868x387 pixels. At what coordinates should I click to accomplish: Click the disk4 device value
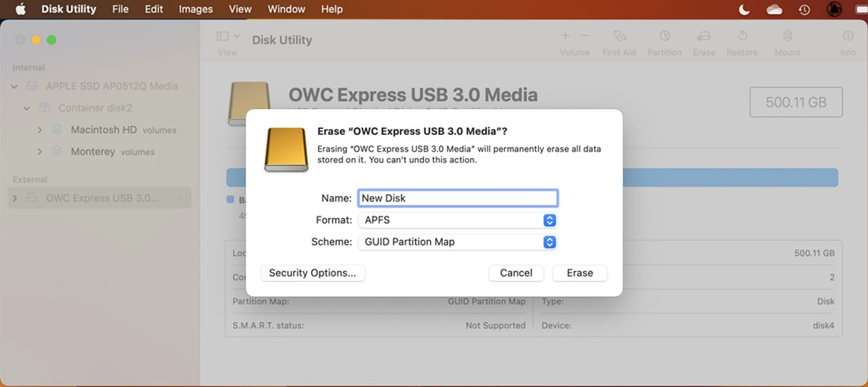(823, 325)
